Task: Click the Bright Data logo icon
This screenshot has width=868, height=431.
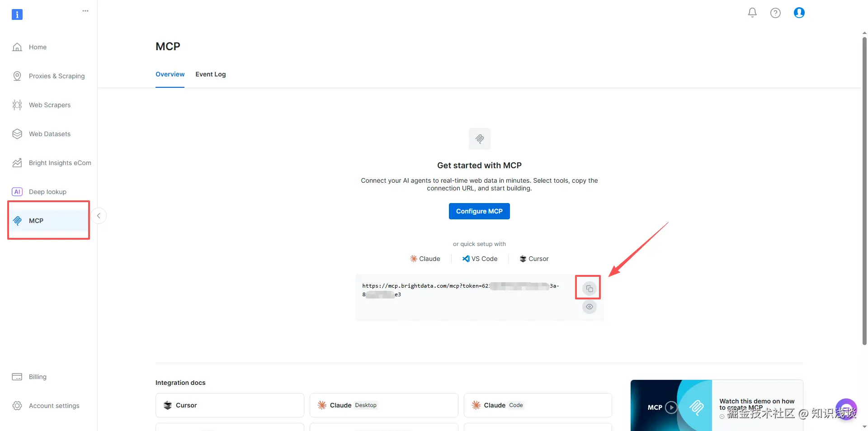Action: [17, 14]
